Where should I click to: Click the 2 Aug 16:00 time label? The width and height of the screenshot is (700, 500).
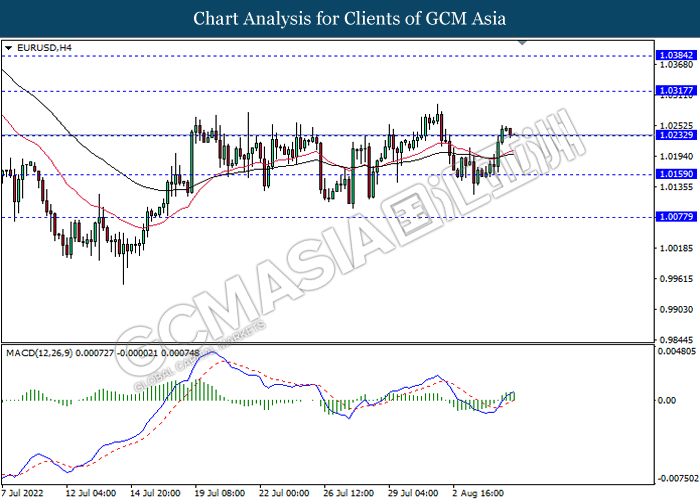478,493
